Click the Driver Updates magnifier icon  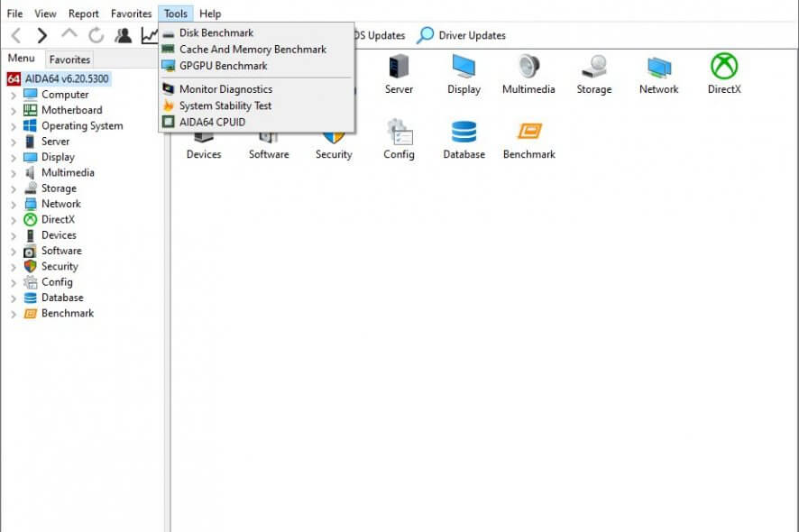(425, 35)
